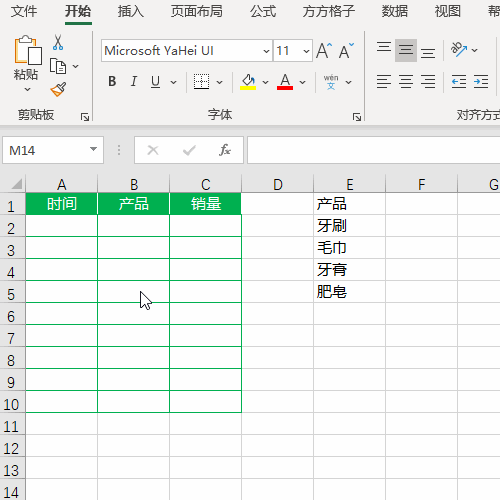
Task: Confirm entry with the checkmark icon
Action: [189, 150]
